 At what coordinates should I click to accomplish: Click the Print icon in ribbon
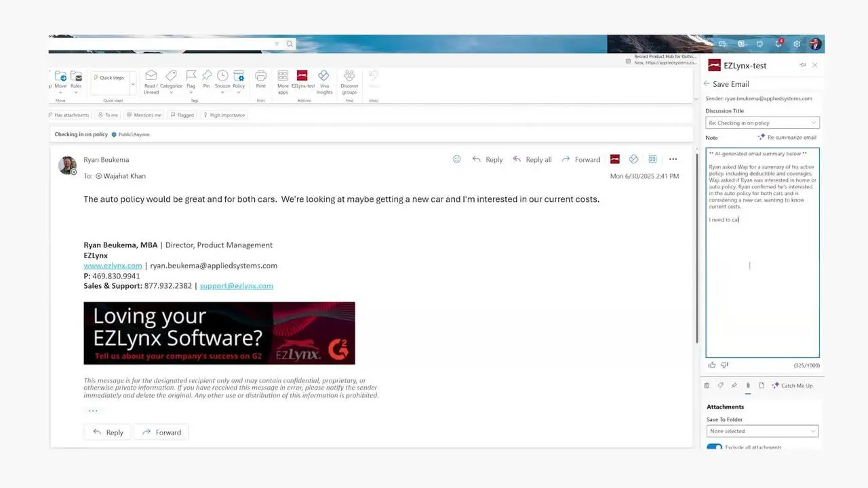pos(260,76)
